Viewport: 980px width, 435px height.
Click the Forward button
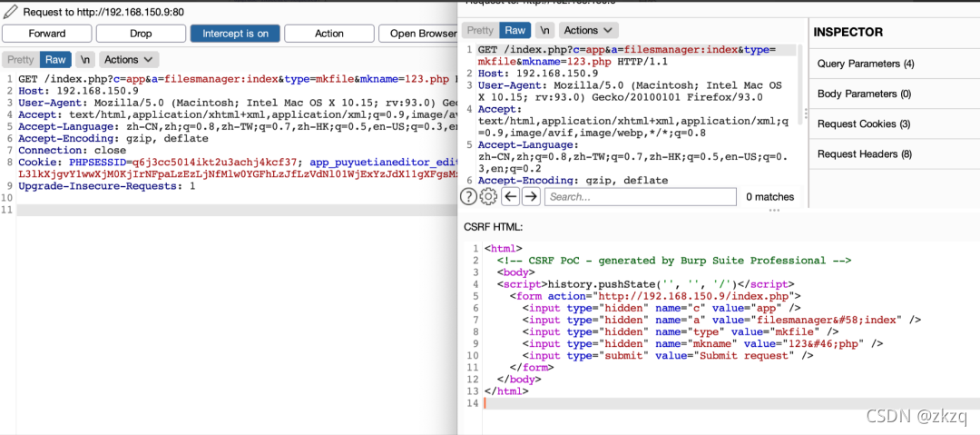47,34
